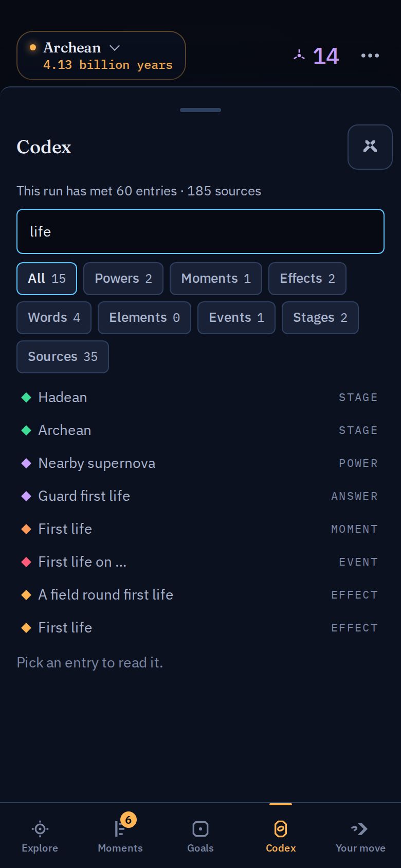The height and width of the screenshot is (868, 401).
Task: Close the Codex panel with the X
Action: click(x=370, y=147)
